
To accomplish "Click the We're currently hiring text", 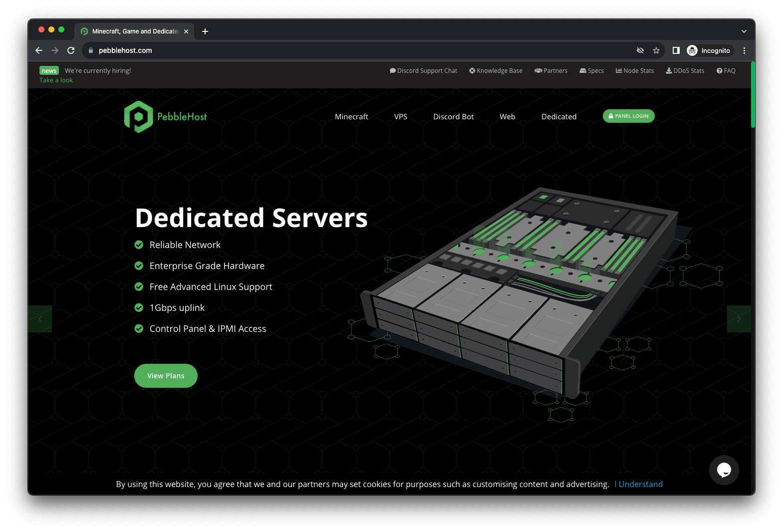I will point(98,71).
